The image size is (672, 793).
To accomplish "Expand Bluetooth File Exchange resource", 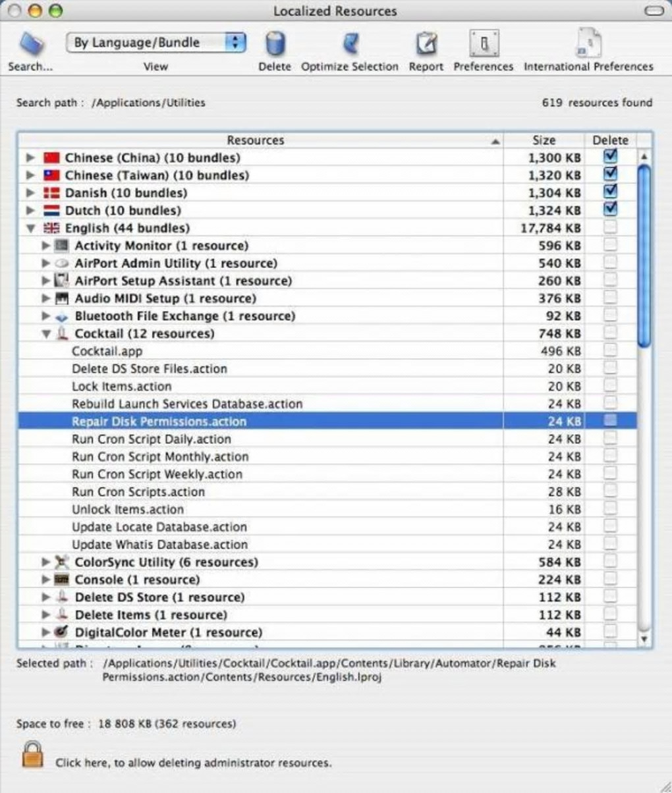I will [46, 316].
